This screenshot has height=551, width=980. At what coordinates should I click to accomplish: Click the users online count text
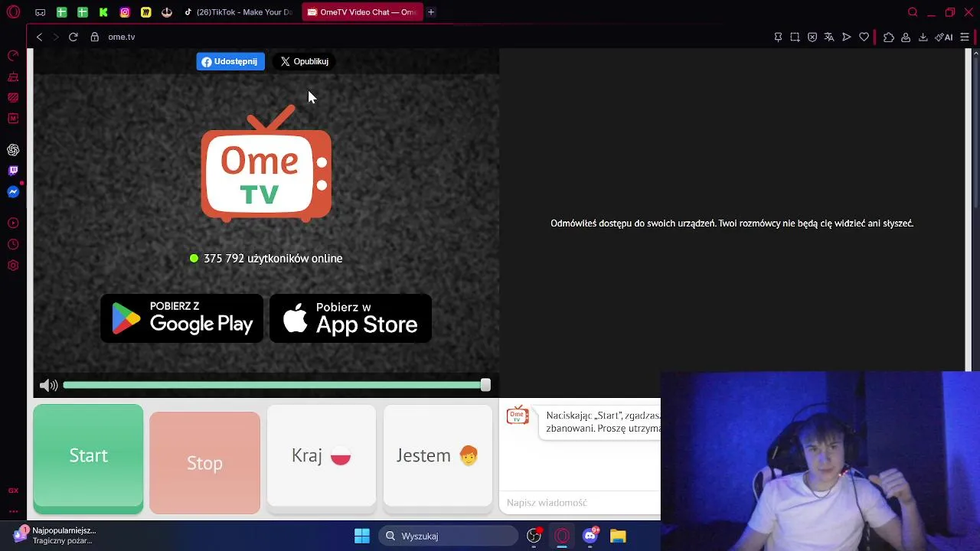tap(273, 259)
